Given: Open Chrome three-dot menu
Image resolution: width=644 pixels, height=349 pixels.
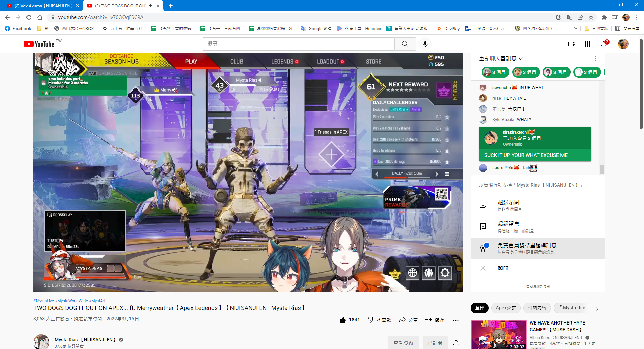Looking at the screenshot, I should pyautogui.click(x=637, y=17).
